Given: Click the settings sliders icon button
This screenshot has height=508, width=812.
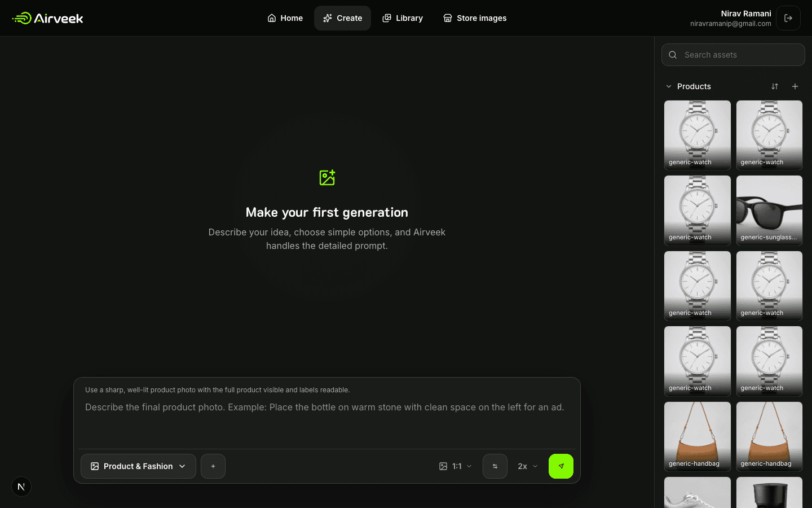Looking at the screenshot, I should (495, 466).
